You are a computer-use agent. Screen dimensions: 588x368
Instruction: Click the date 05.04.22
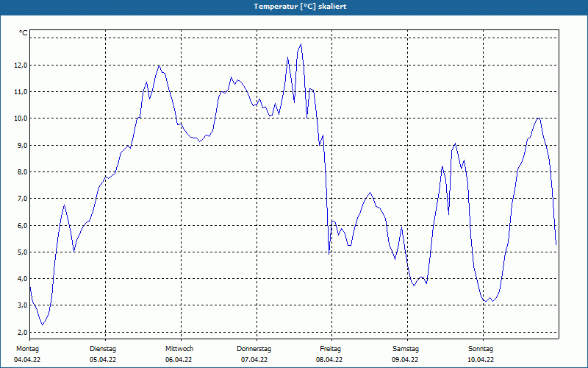tap(103, 360)
